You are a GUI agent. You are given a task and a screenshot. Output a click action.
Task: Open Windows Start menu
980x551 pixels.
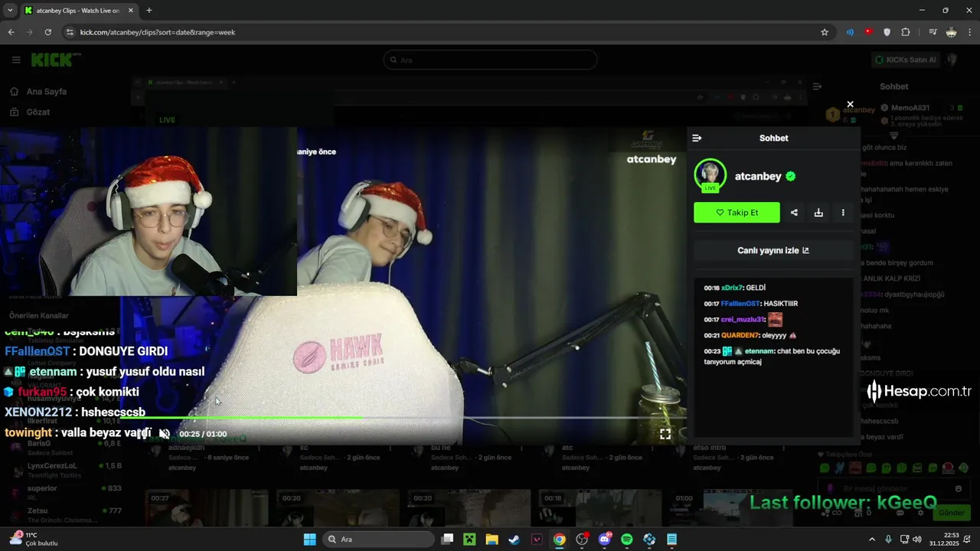(x=309, y=540)
